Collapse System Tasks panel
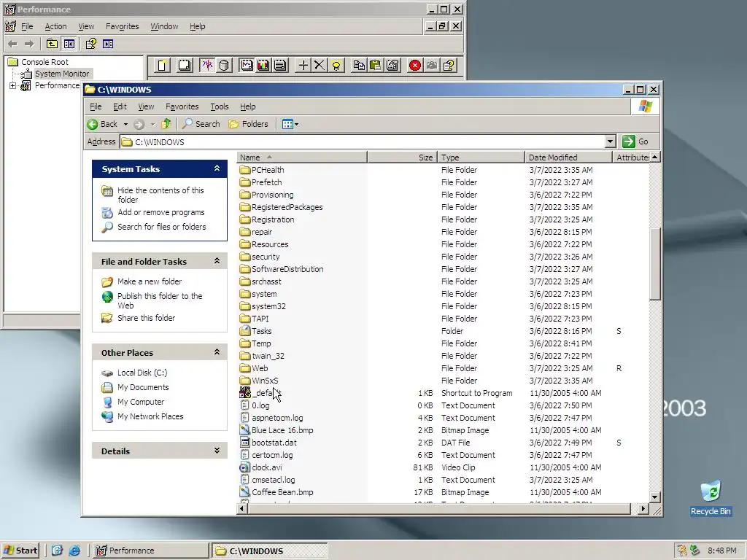This screenshot has height=560, width=747. [x=217, y=168]
